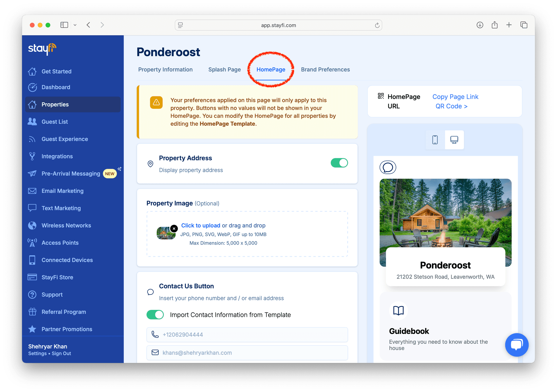The height and width of the screenshot is (392, 557).
Task: Click the Support question mark icon
Action: click(x=32, y=295)
